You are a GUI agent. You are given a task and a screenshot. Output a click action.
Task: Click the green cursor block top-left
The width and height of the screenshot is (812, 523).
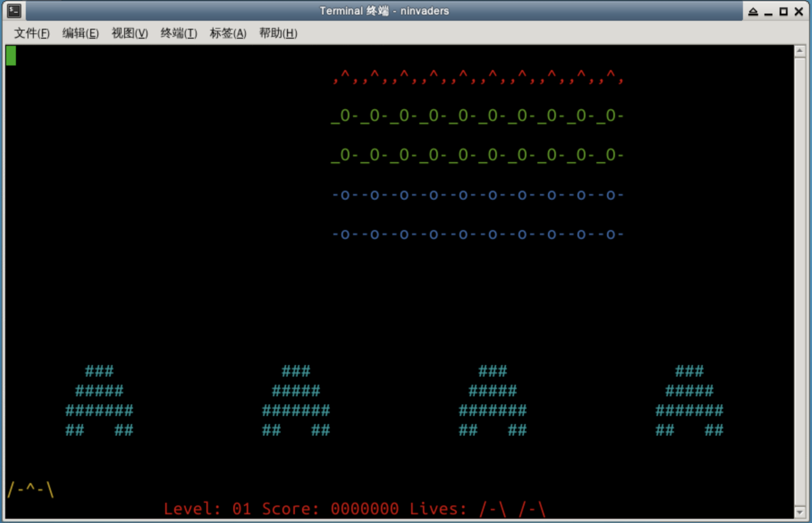(11, 56)
